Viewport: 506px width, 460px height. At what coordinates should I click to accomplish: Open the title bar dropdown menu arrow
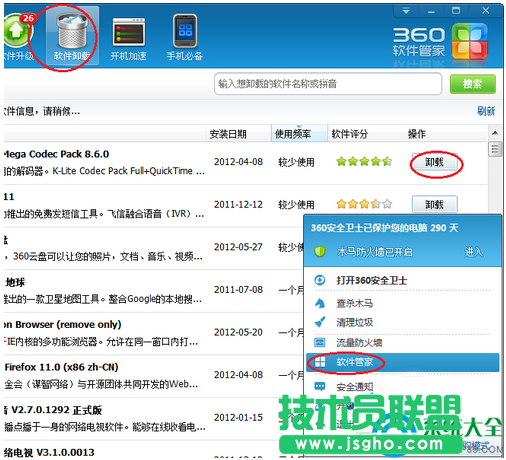(406, 11)
